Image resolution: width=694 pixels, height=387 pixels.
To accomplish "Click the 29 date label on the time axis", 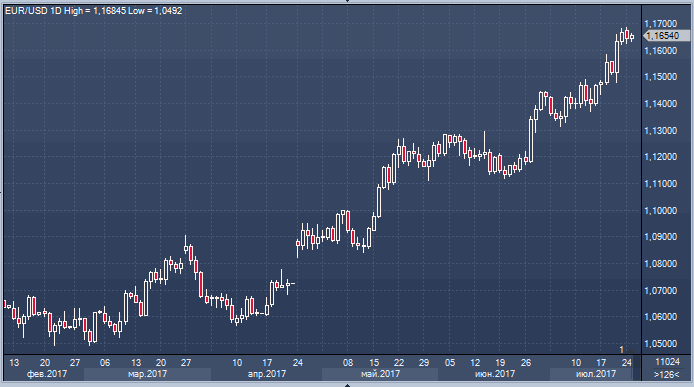I will pyautogui.click(x=424, y=363).
